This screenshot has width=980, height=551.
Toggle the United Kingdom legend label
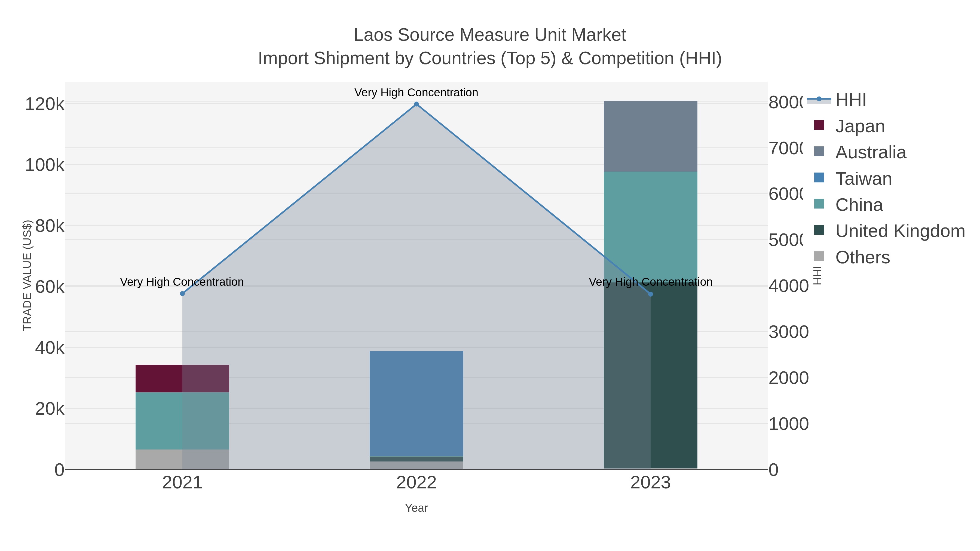(900, 231)
